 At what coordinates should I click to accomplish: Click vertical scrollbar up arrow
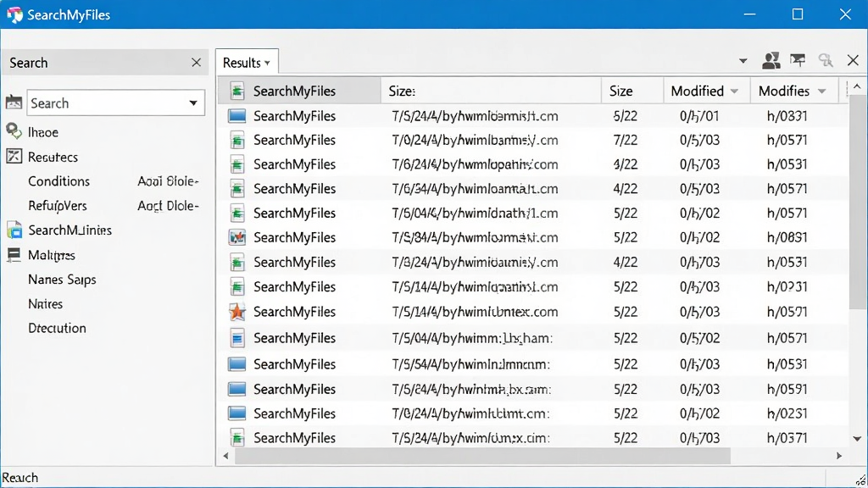click(857, 87)
